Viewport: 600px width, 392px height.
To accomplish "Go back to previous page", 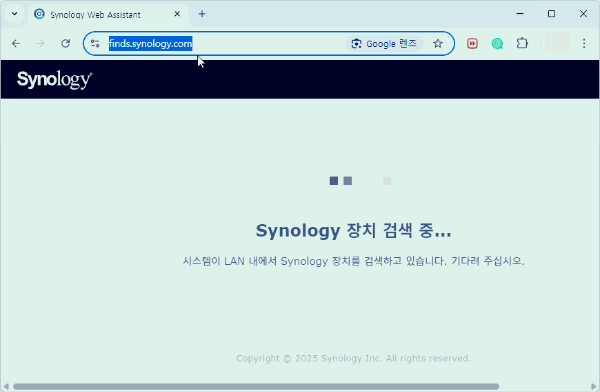I will pyautogui.click(x=16, y=43).
